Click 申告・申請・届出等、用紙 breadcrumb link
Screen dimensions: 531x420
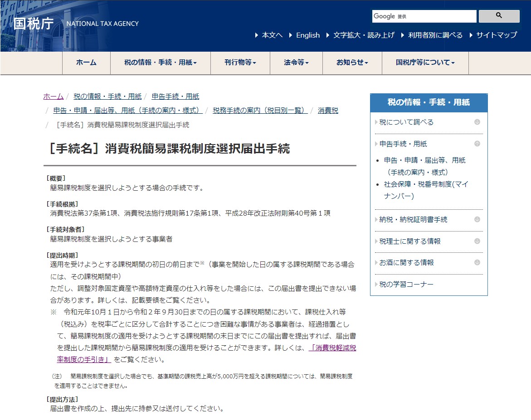point(128,111)
